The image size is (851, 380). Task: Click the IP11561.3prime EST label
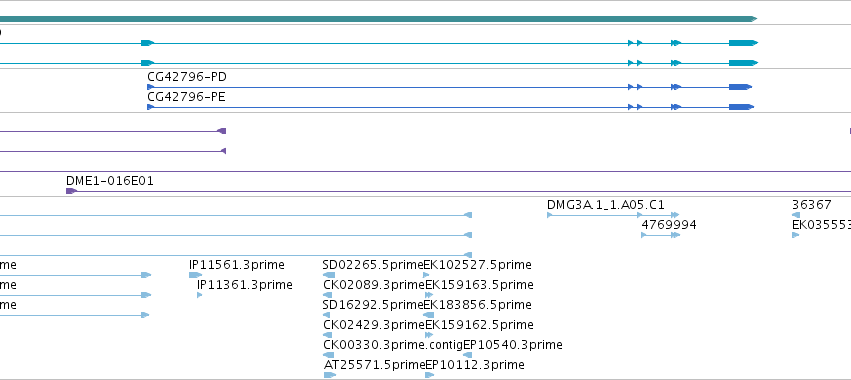pyautogui.click(x=237, y=265)
